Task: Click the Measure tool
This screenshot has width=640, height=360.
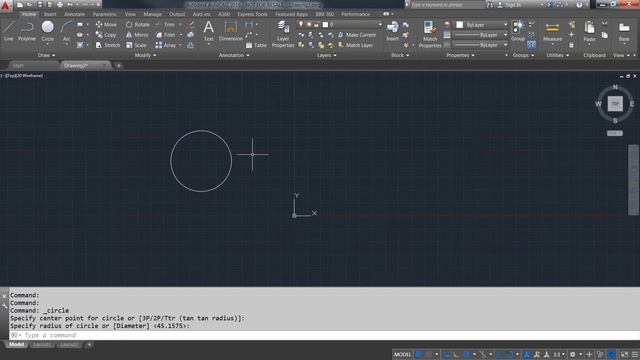Action: click(552, 32)
